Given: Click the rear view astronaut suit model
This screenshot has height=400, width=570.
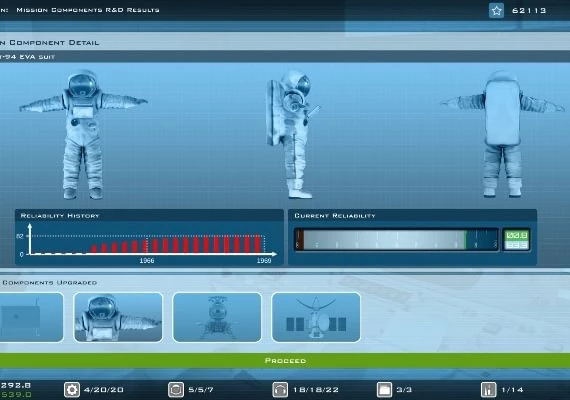Looking at the screenshot, I should click(502, 135).
